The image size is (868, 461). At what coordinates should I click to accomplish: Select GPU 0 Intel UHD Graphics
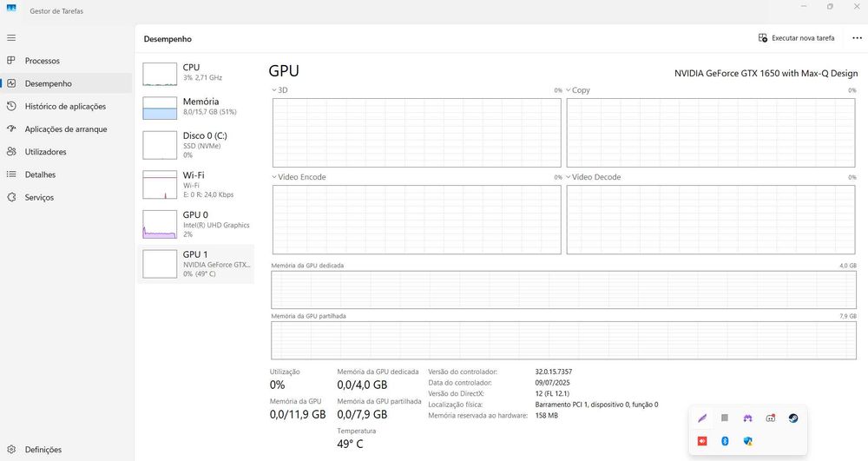click(x=197, y=224)
